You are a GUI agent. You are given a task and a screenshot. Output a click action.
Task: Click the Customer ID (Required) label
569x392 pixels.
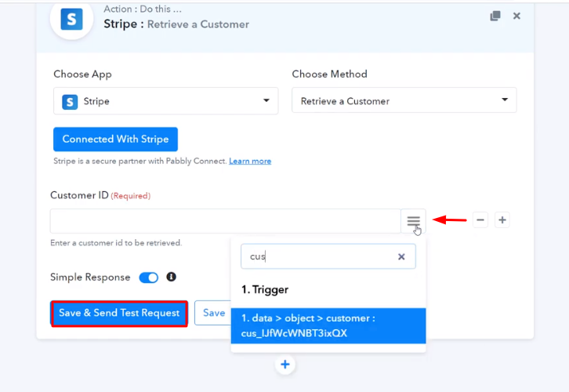pyautogui.click(x=100, y=195)
